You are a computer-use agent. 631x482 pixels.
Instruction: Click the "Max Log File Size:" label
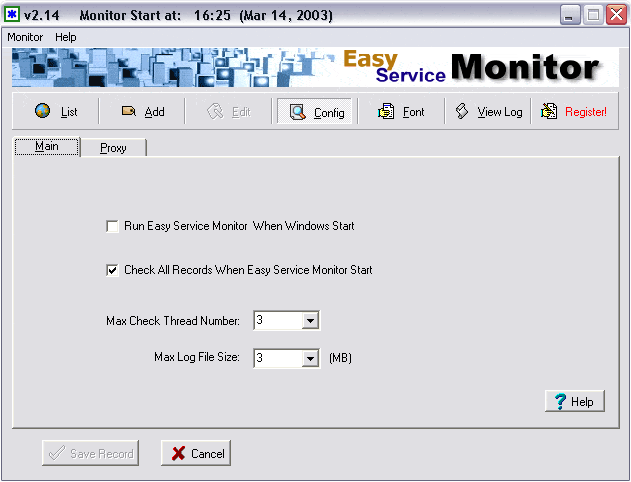(x=197, y=357)
